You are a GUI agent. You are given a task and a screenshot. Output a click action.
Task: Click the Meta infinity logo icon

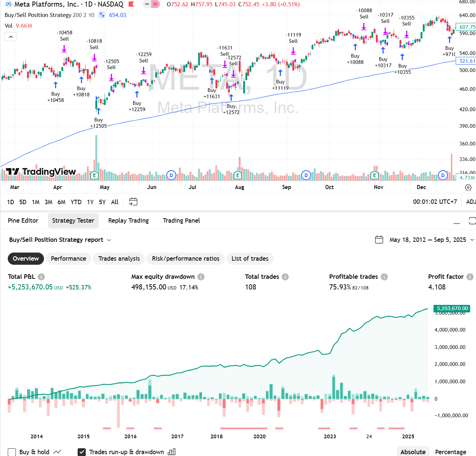point(8,4)
